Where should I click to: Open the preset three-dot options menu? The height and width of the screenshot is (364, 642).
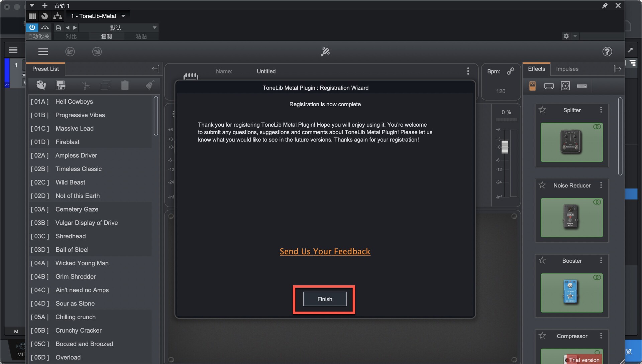(468, 71)
